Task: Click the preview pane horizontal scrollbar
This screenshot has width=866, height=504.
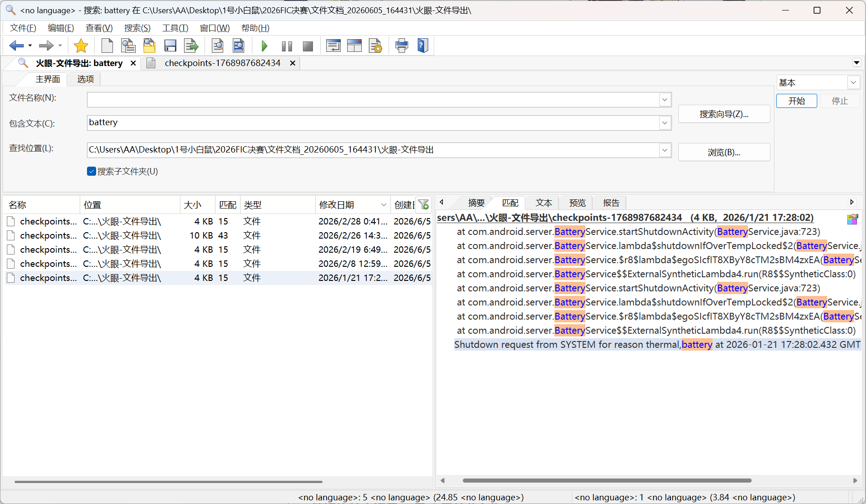Action: 607,480
